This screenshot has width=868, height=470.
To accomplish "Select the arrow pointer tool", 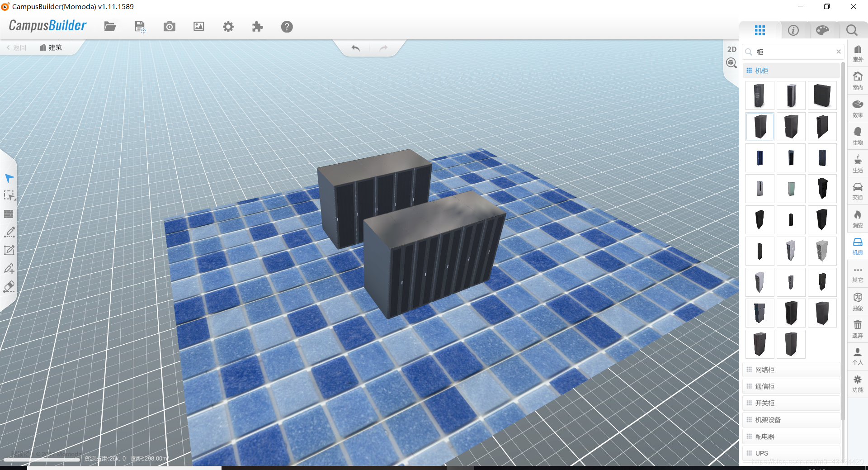I will point(9,178).
